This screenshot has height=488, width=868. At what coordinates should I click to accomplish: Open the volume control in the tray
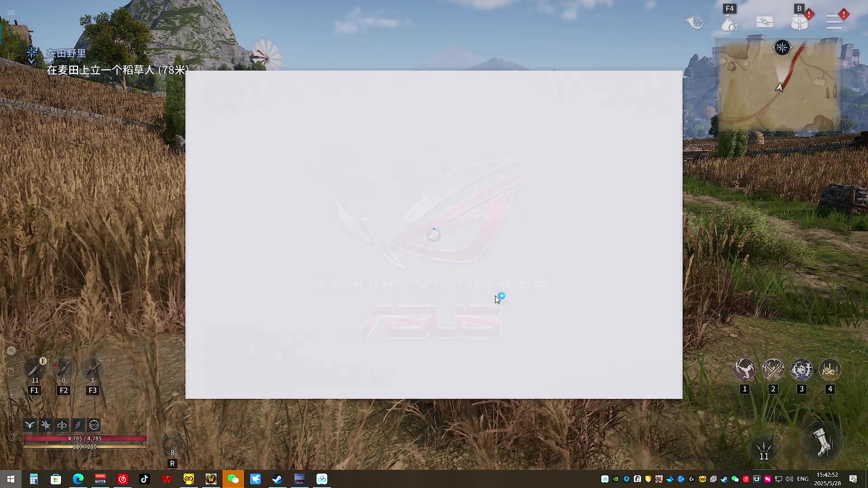click(789, 479)
